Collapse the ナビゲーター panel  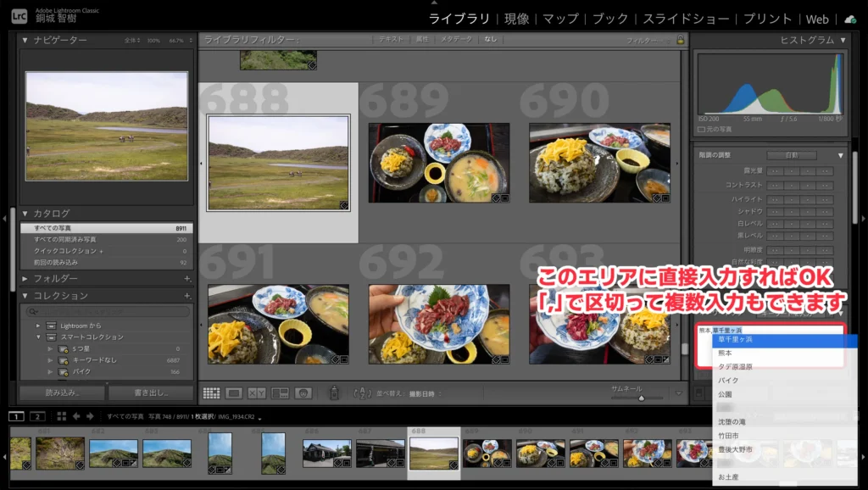pos(25,41)
